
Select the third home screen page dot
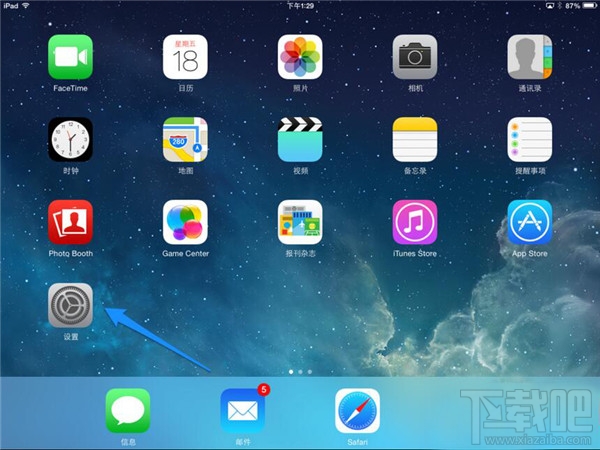tap(310, 372)
